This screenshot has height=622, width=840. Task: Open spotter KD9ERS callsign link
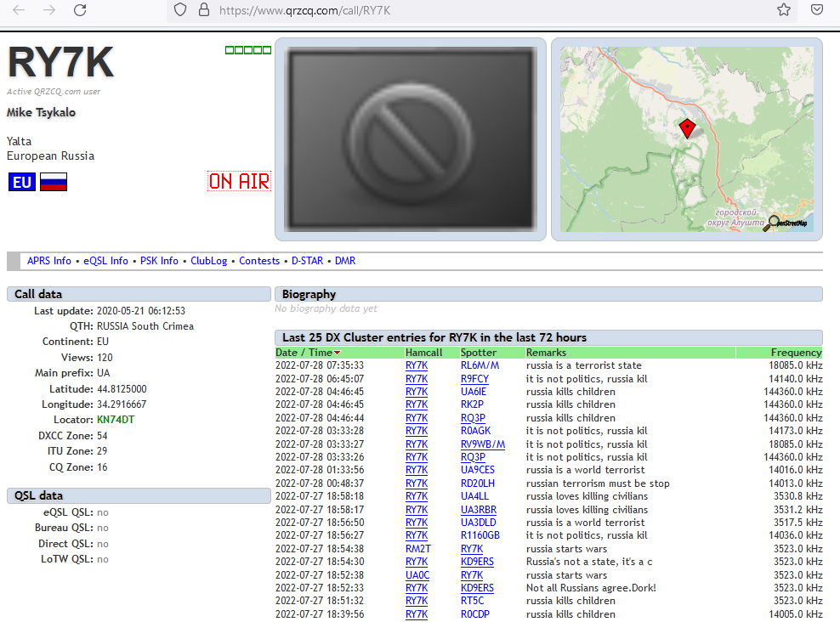[477, 562]
